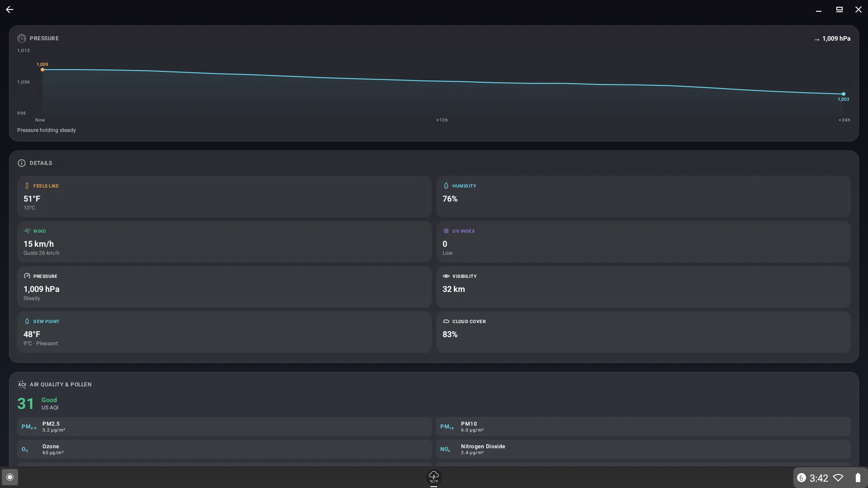Image resolution: width=868 pixels, height=488 pixels.
Task: Click the Cloud Cover cloud icon
Action: 446,321
